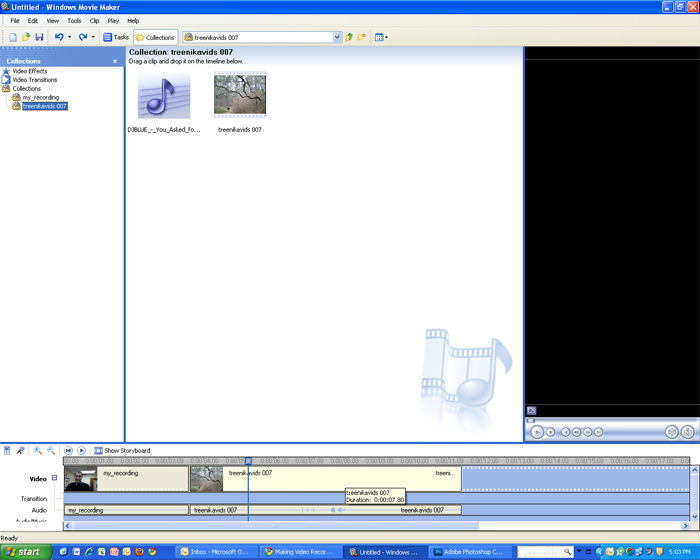Open the File menu
700x560 pixels.
click(x=15, y=21)
